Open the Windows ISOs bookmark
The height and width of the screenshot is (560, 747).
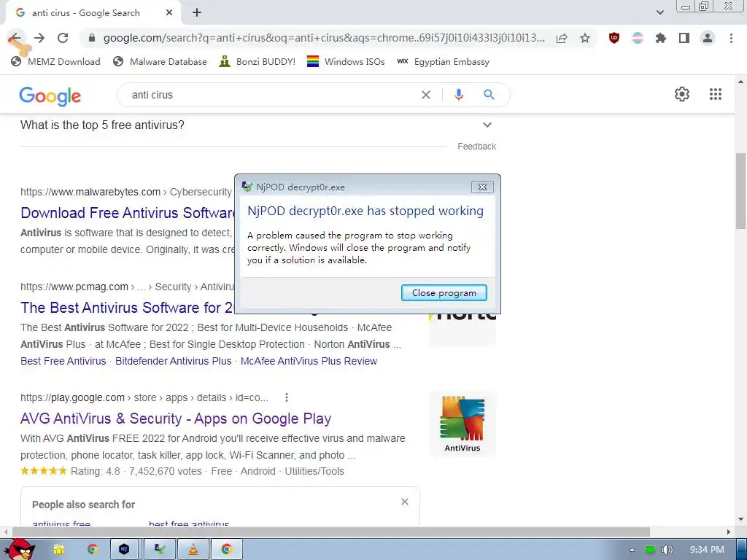point(346,61)
